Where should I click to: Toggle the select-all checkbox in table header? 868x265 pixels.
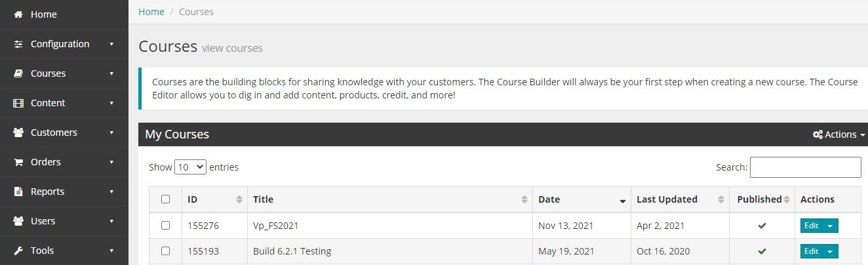pos(165,199)
